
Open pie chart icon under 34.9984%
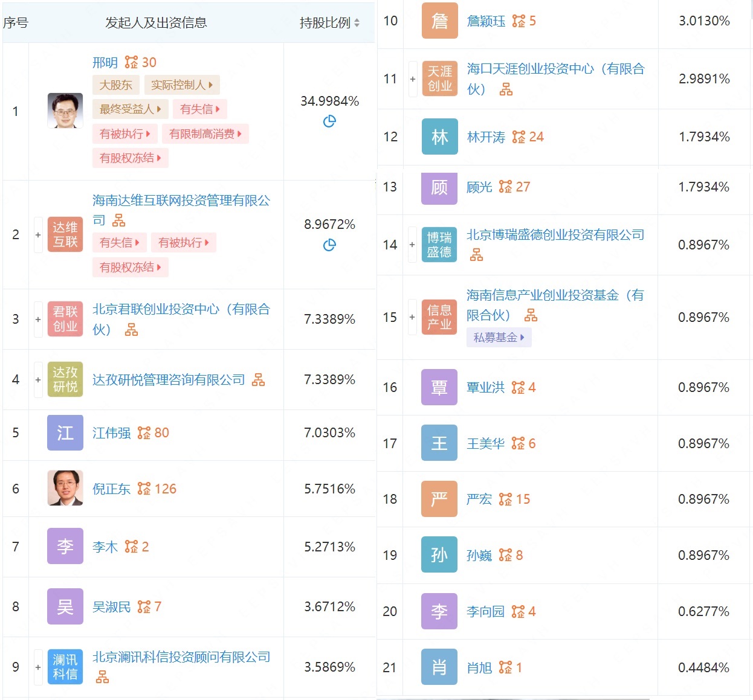pos(329,121)
